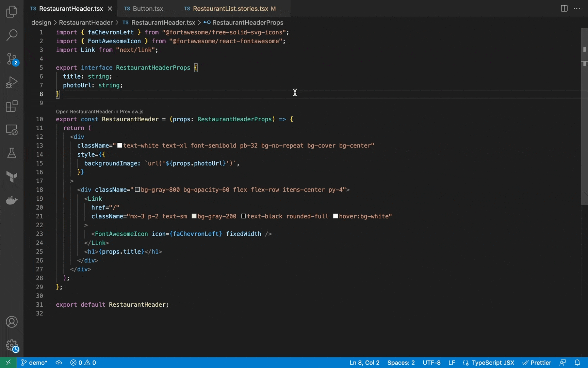Image resolution: width=588 pixels, height=368 pixels.
Task: Open the Accounts icon
Action: 12,322
